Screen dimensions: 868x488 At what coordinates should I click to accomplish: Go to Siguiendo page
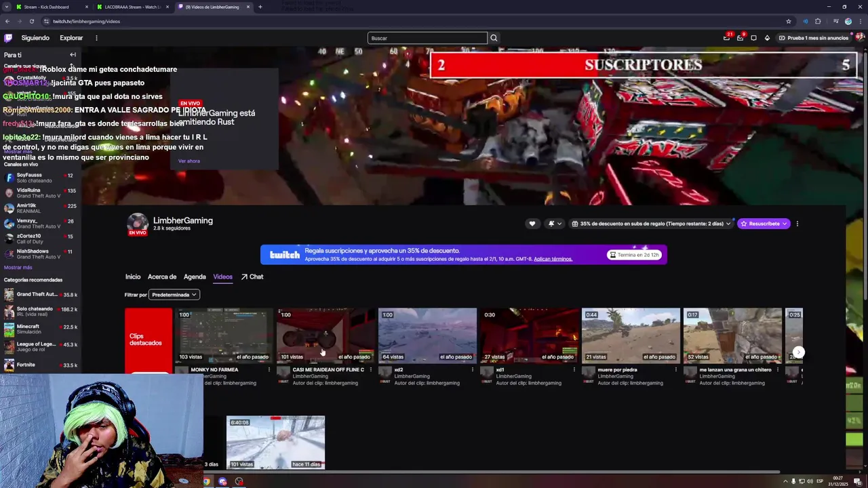coord(35,38)
